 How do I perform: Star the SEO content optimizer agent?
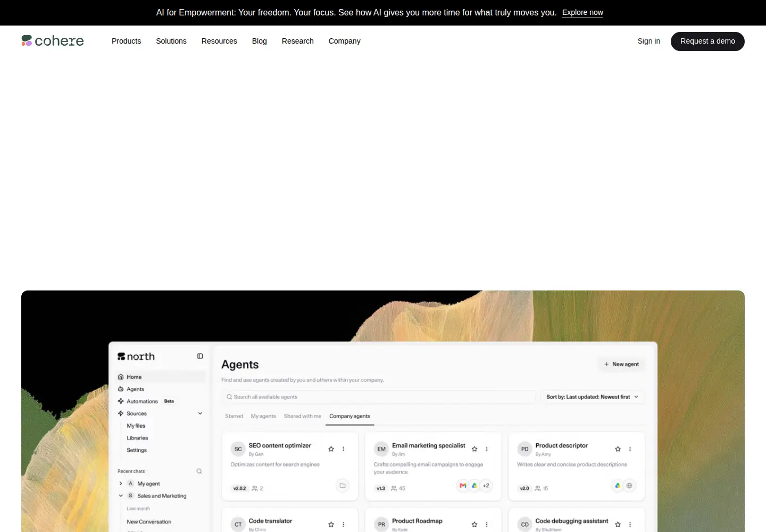tap(331, 449)
